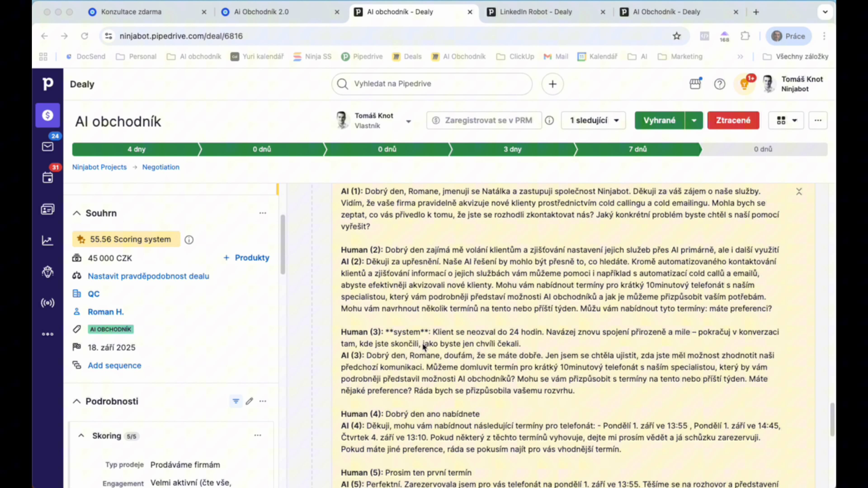Expand the 1 sledující dropdown
The width and height of the screenshot is (868, 488).
click(x=594, y=121)
